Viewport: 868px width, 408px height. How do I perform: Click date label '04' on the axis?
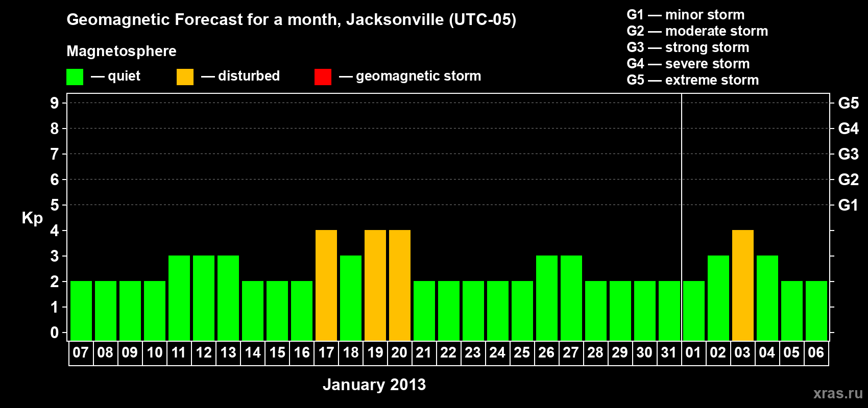coord(767,353)
